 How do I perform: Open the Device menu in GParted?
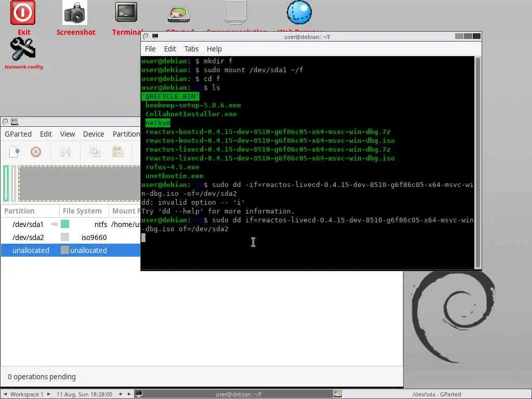94,134
